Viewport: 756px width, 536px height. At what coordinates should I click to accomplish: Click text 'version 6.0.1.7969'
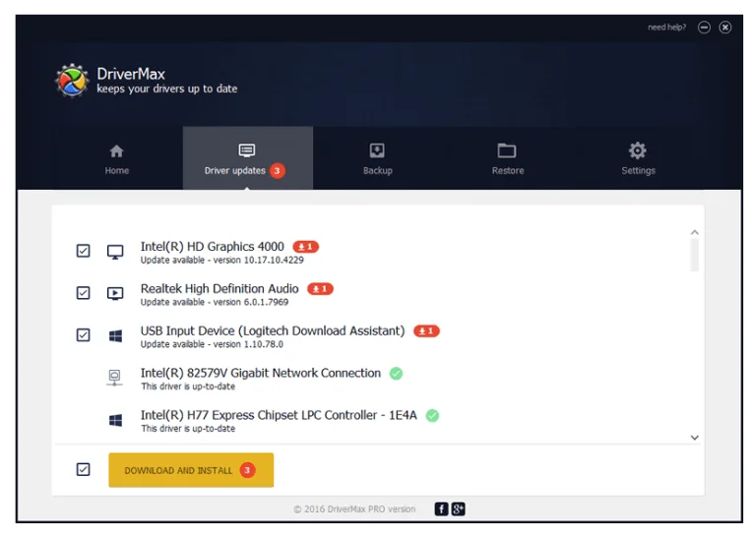251,302
